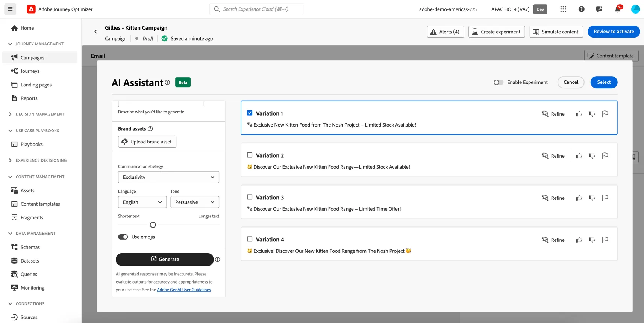
Task: Give thumbs down to Variation 4
Action: (x=592, y=240)
